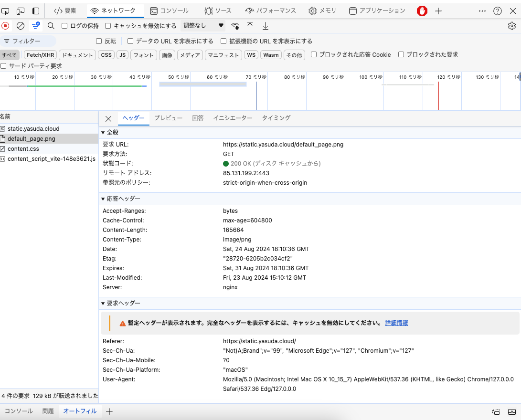The height and width of the screenshot is (420, 521).
Task: Stop recording the network log
Action: (5, 26)
